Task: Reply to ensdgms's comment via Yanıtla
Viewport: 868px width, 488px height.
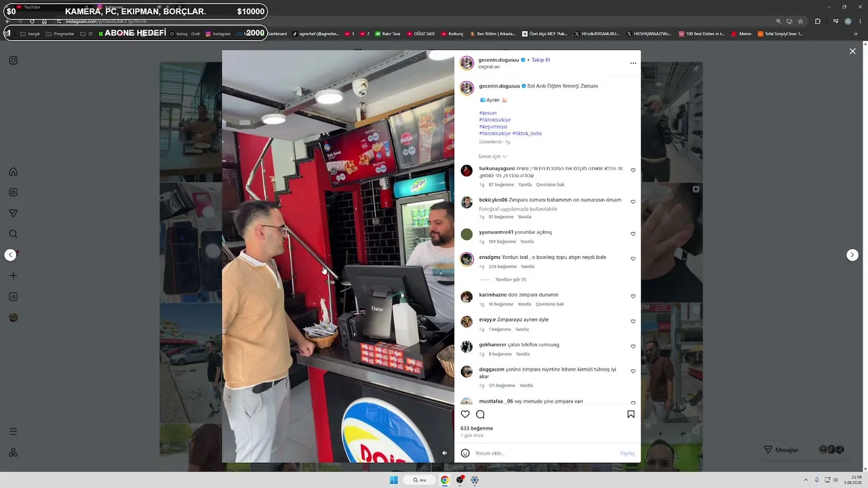Action: coord(528,266)
